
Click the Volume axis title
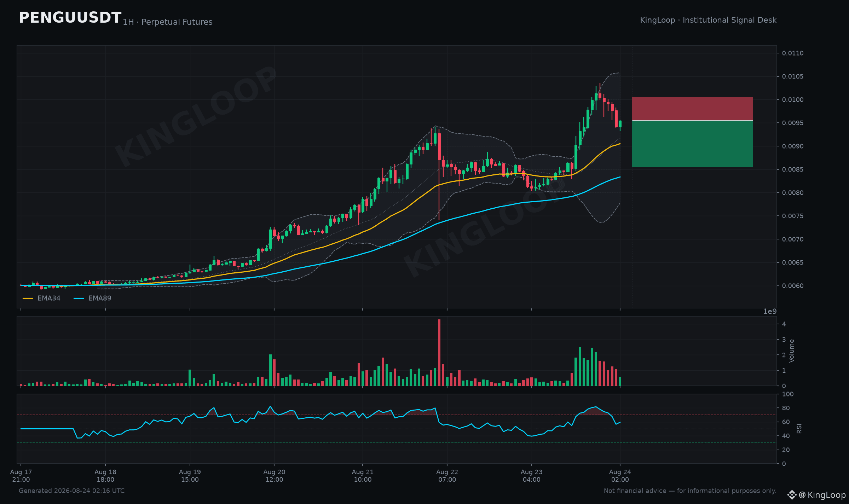(792, 351)
